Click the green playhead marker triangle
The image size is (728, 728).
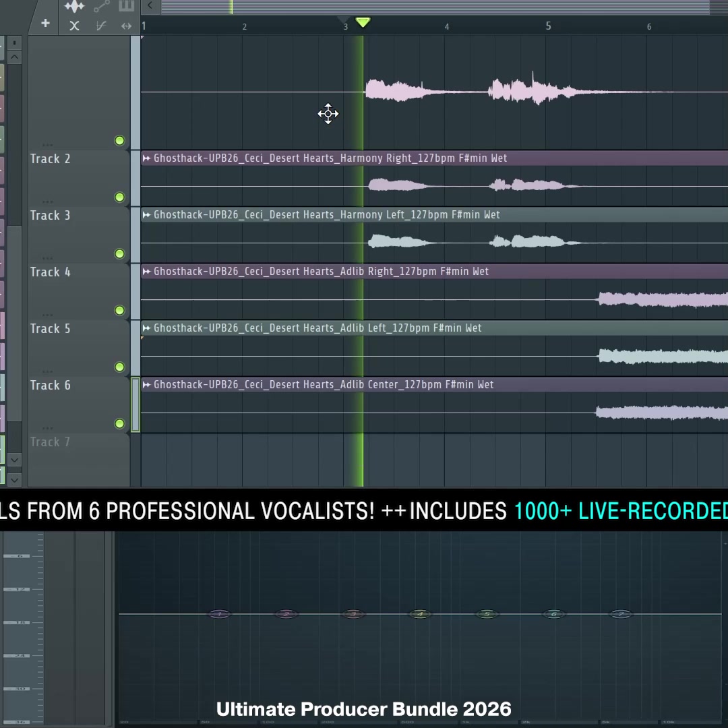(x=363, y=22)
